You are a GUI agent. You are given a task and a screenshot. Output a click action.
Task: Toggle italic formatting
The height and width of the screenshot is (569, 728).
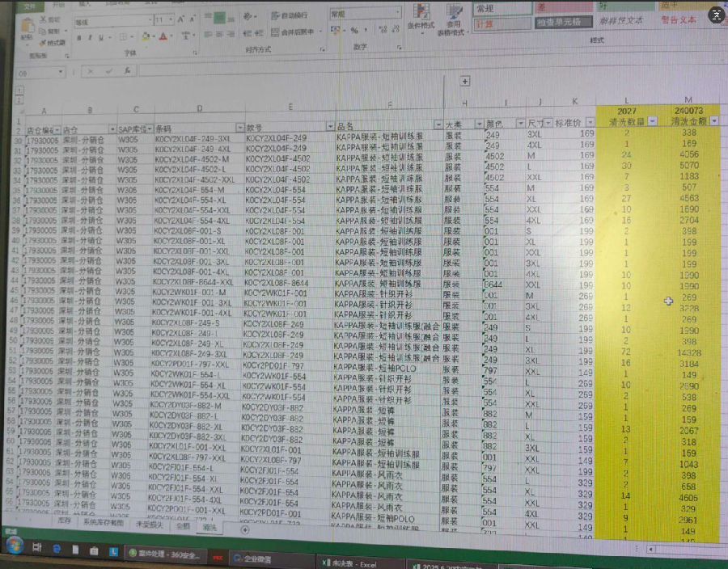(x=90, y=37)
